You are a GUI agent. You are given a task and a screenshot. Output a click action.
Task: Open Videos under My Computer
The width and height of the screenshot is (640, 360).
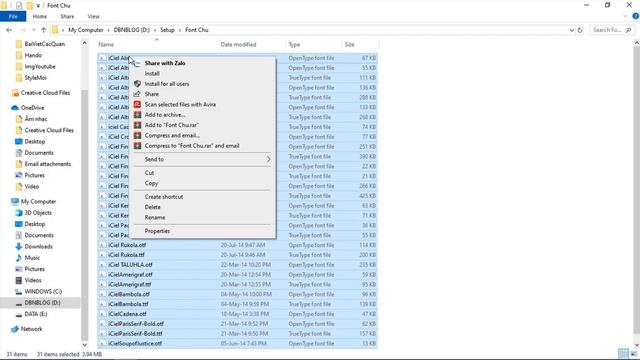(33, 280)
